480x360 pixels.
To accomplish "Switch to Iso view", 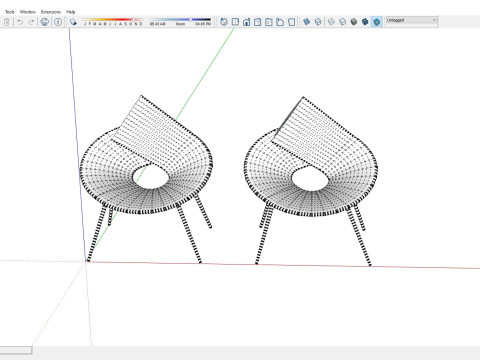I will (x=224, y=22).
